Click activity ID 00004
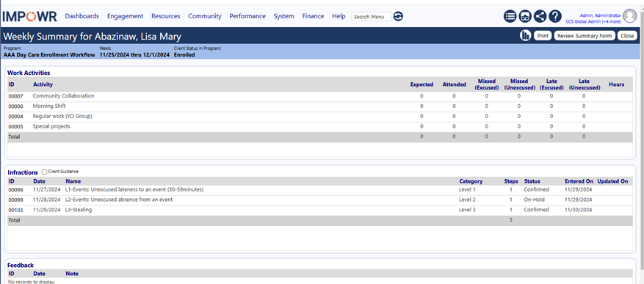The height and width of the screenshot is (284, 644). tap(15, 117)
